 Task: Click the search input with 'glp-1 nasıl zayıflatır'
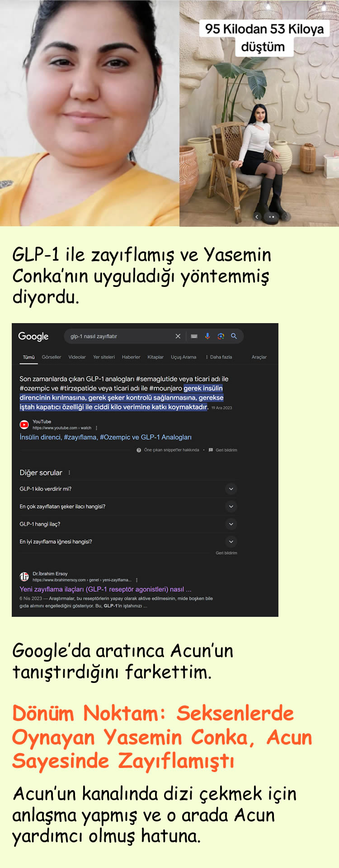(x=118, y=336)
